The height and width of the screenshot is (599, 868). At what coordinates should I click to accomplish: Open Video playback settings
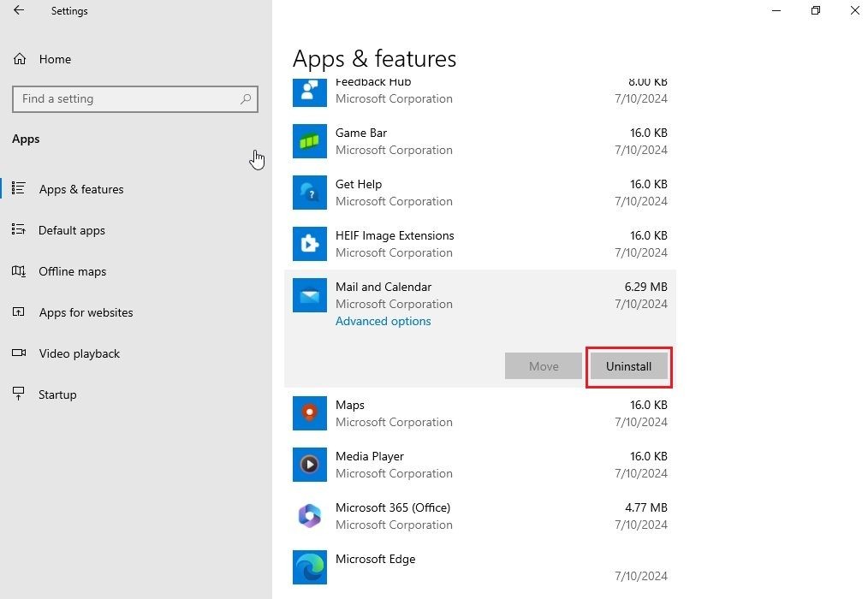(x=79, y=353)
